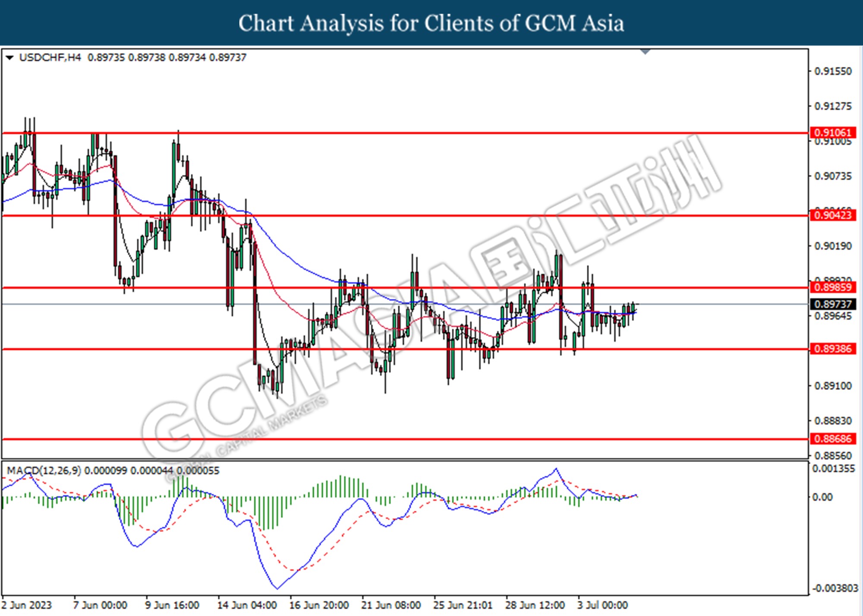Click the Chart Analysis for Clients title

pos(431,23)
